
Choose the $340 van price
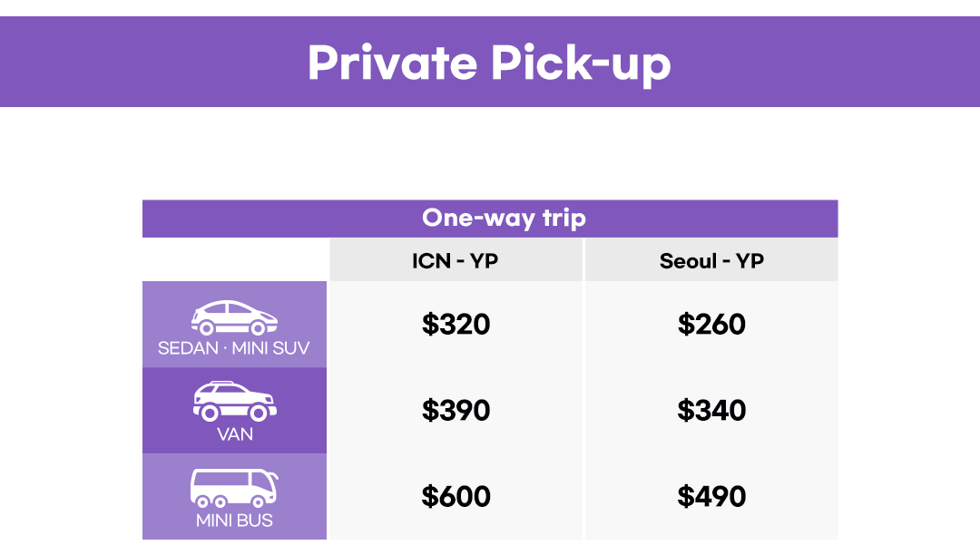tap(711, 411)
